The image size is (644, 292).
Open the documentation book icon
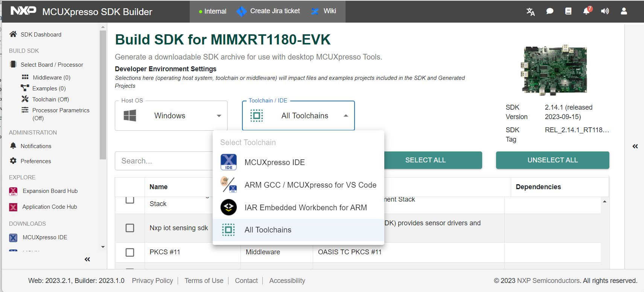pyautogui.click(x=568, y=11)
